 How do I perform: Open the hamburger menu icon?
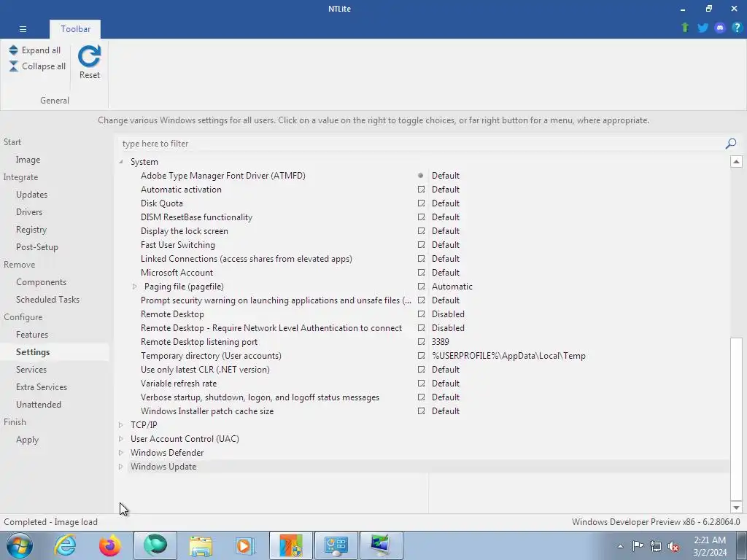(x=23, y=29)
